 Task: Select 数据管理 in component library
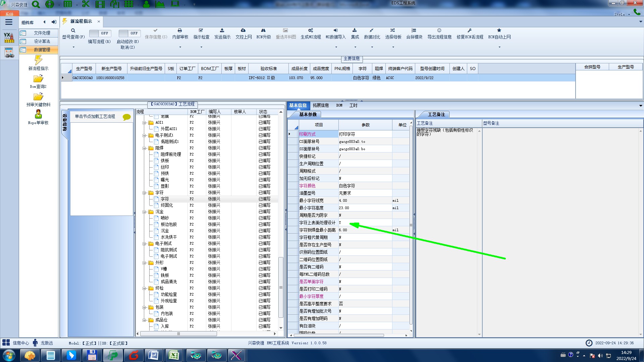[x=42, y=50]
